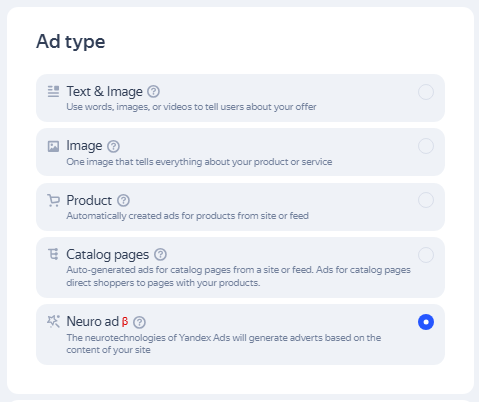Image resolution: width=479 pixels, height=402 pixels.
Task: Click the selected Neuro ad radio button
Action: click(426, 322)
